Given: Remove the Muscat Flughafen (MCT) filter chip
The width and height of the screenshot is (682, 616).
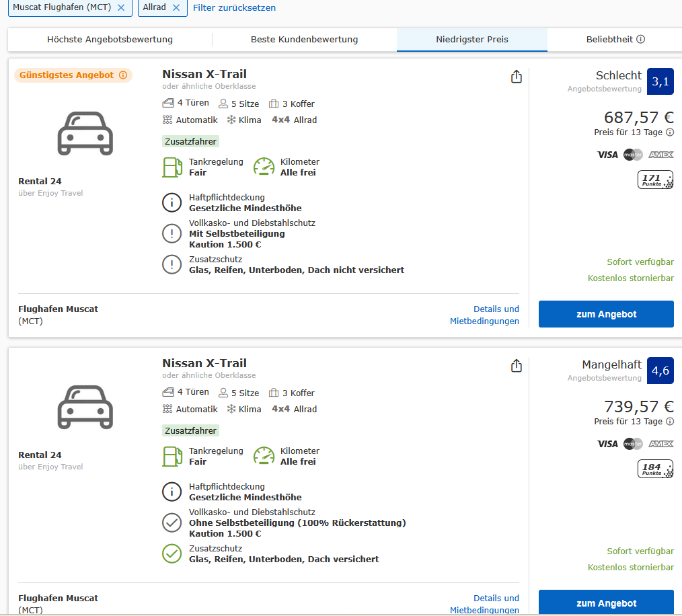Looking at the screenshot, I should (121, 7).
